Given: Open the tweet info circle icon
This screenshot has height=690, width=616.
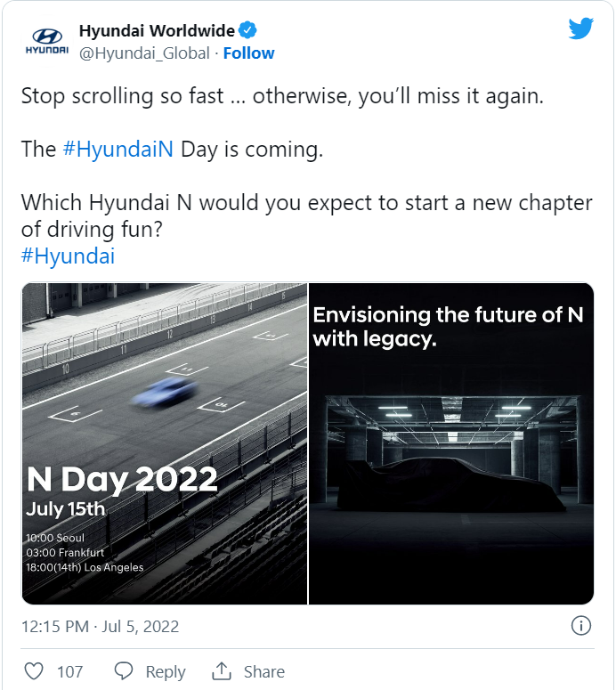Looking at the screenshot, I should [580, 626].
